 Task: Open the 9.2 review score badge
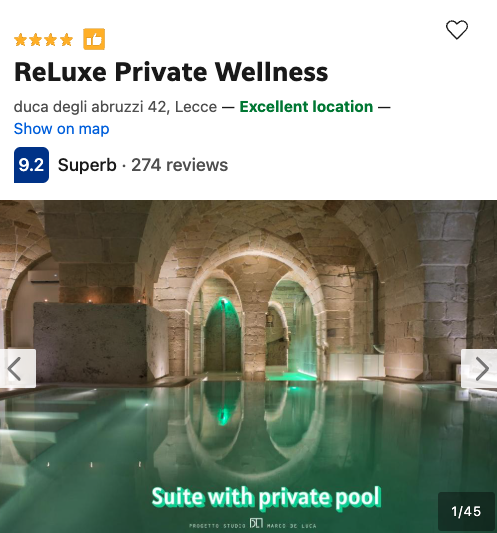coord(31,165)
